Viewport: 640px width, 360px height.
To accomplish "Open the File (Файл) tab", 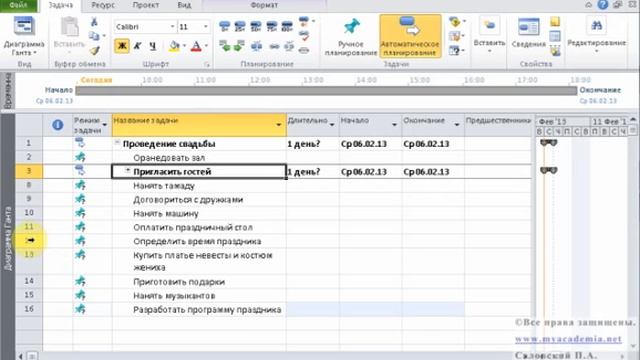I will [18, 5].
